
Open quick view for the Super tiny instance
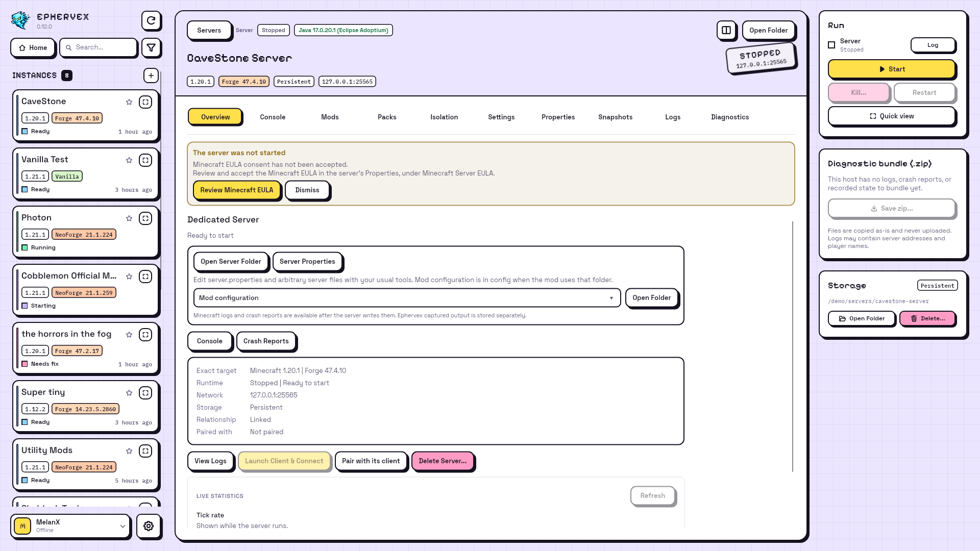[x=145, y=393]
